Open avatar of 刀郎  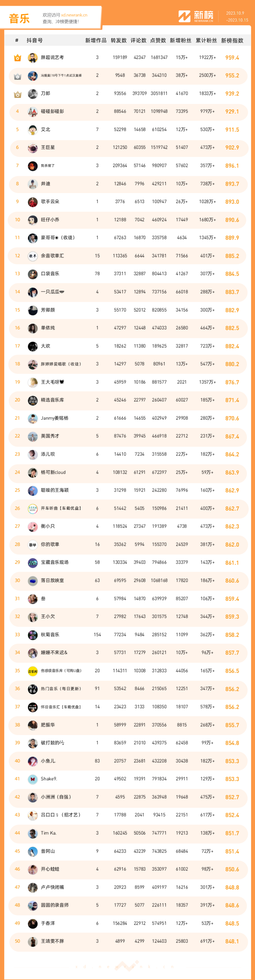click(33, 94)
